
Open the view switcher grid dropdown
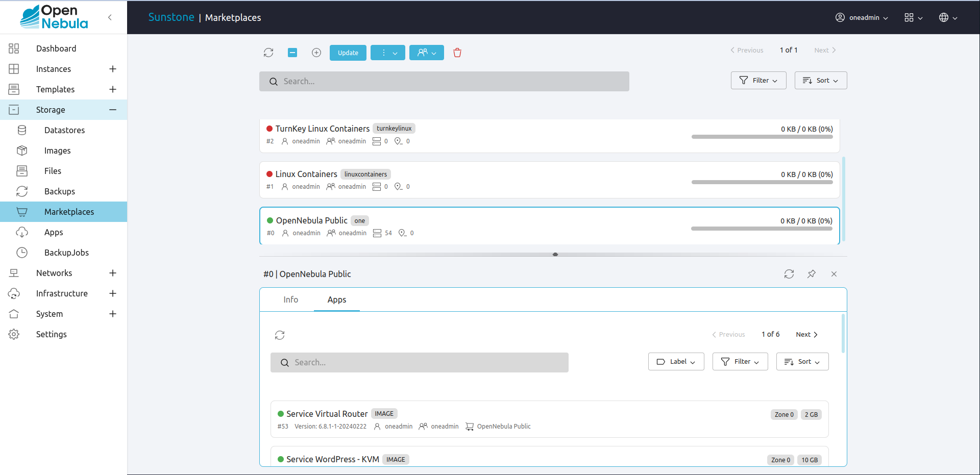[x=913, y=17]
